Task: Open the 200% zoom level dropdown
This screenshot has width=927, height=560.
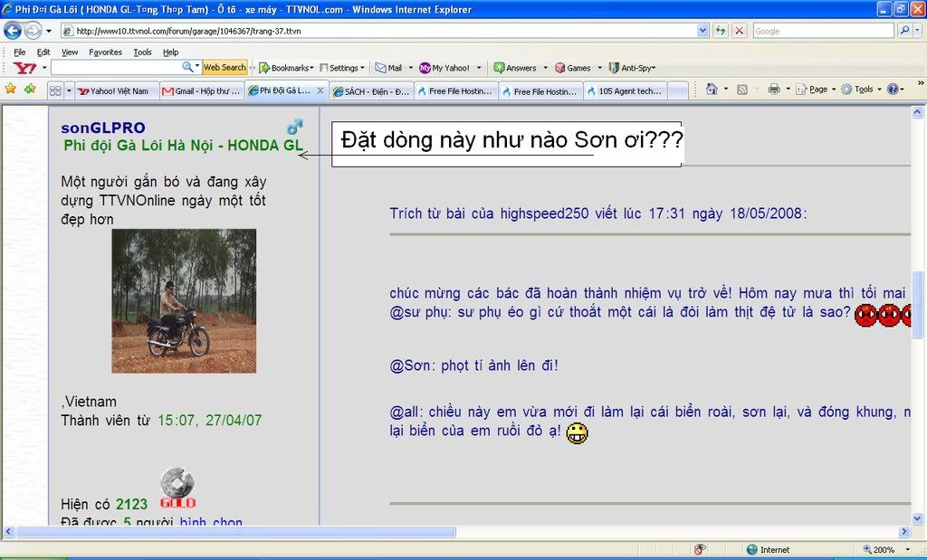Action: (x=908, y=549)
